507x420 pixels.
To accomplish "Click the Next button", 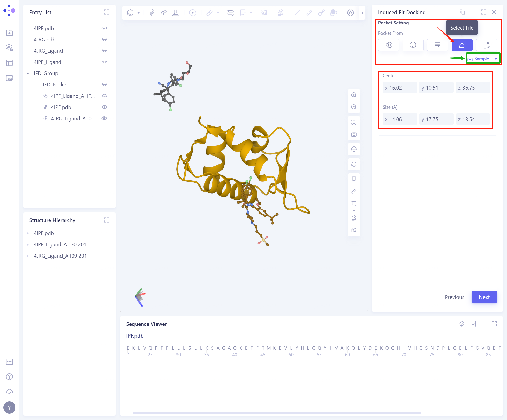I will tap(484, 297).
